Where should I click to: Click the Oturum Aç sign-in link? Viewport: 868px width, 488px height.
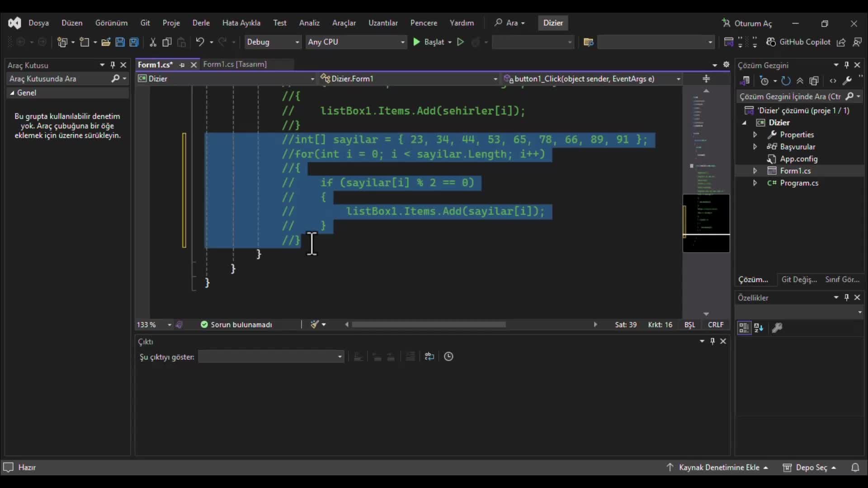click(x=747, y=23)
